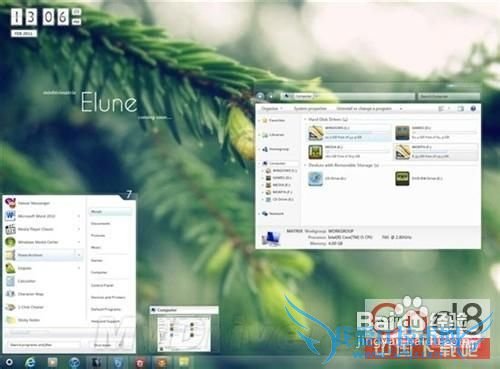Open the CD Drive icon under Removable Storage
The image size is (500, 369).
click(315, 178)
